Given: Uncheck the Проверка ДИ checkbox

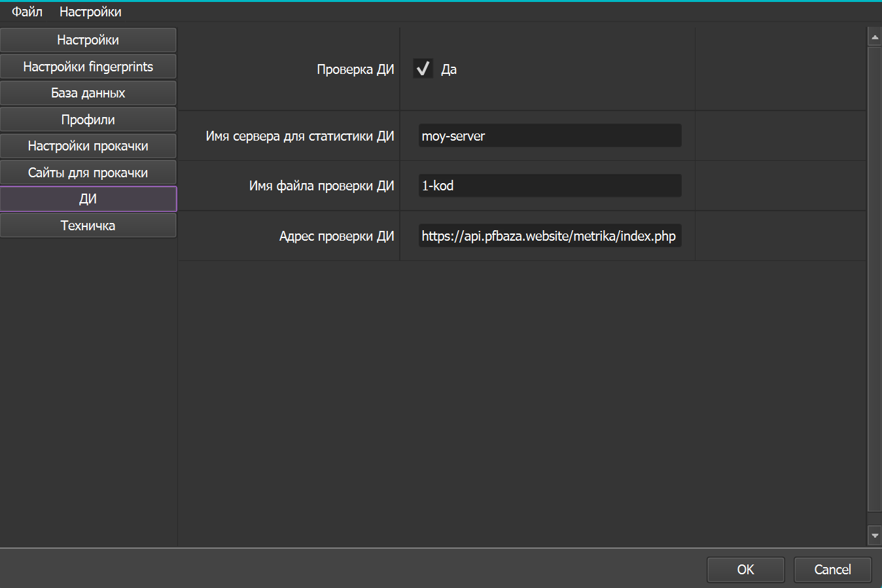Looking at the screenshot, I should (x=423, y=69).
